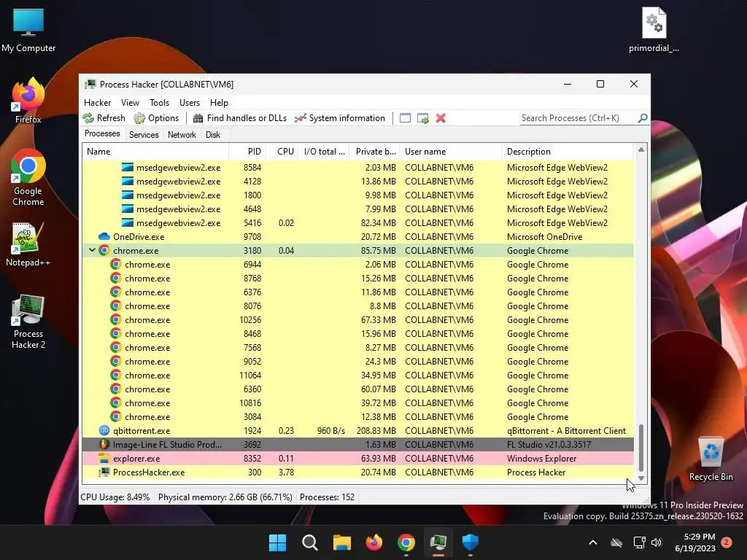Open File Explorer from taskbar
Viewport: 747px width, 560px height.
click(x=341, y=542)
